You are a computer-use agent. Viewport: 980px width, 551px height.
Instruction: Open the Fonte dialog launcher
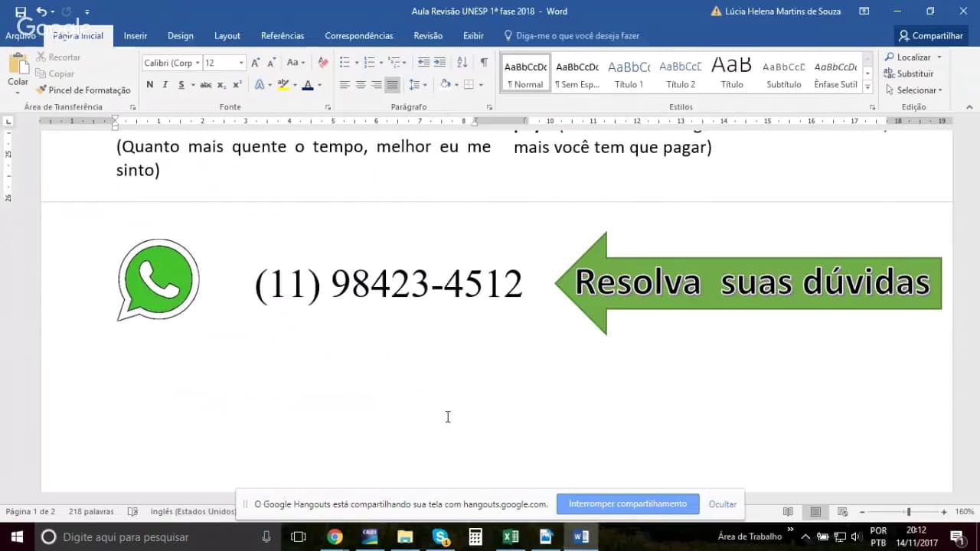pyautogui.click(x=328, y=107)
